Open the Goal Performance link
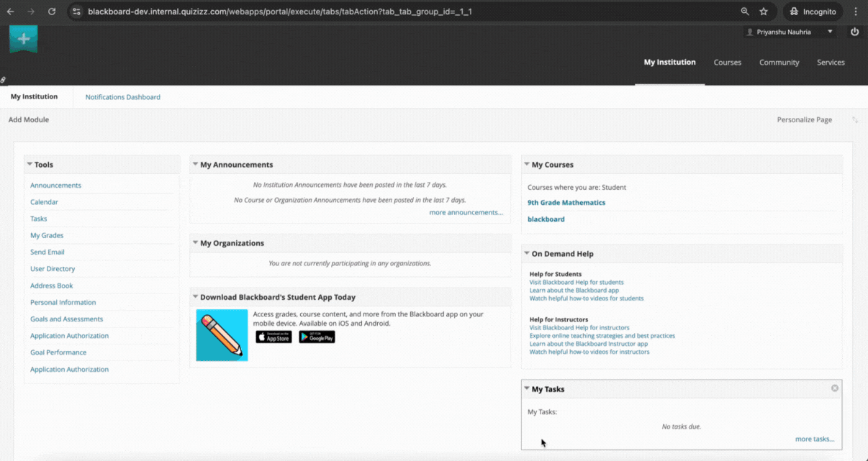868x461 pixels. [x=58, y=352]
